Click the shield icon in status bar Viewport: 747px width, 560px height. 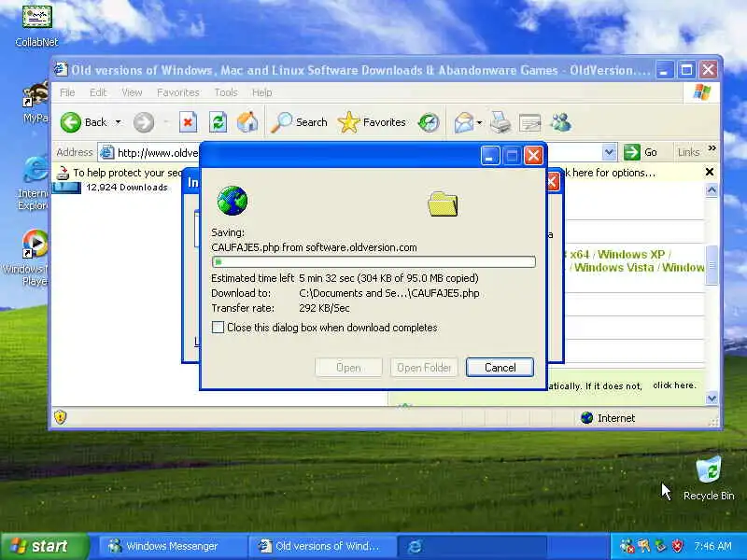[60, 417]
